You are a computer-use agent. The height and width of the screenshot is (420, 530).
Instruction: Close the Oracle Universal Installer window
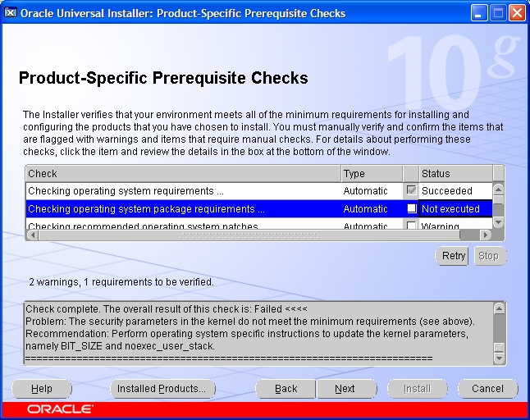(x=517, y=13)
